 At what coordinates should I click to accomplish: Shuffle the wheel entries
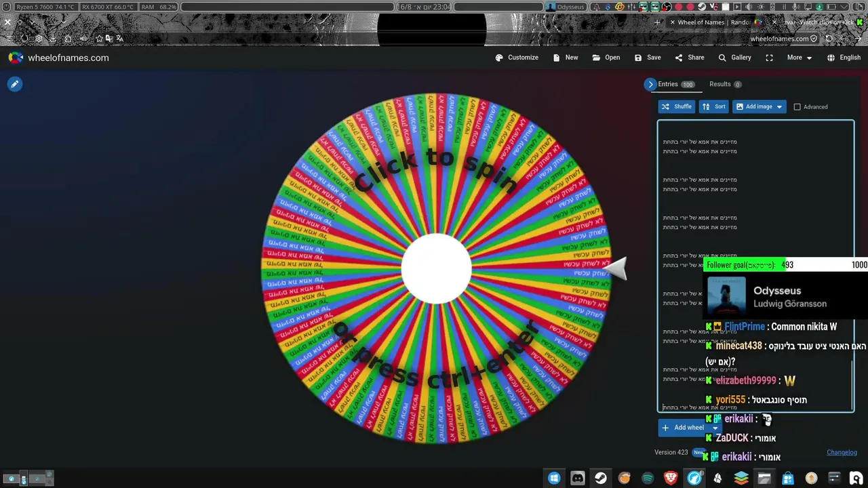(677, 106)
